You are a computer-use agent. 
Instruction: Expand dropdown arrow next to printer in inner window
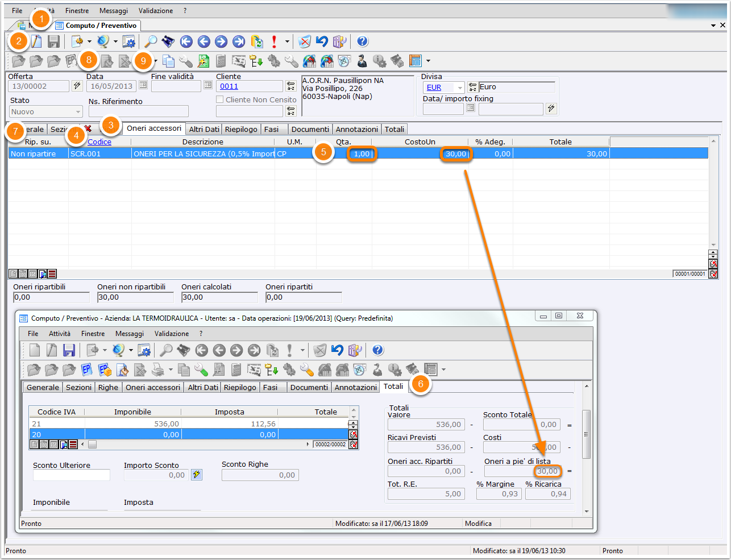171,370
